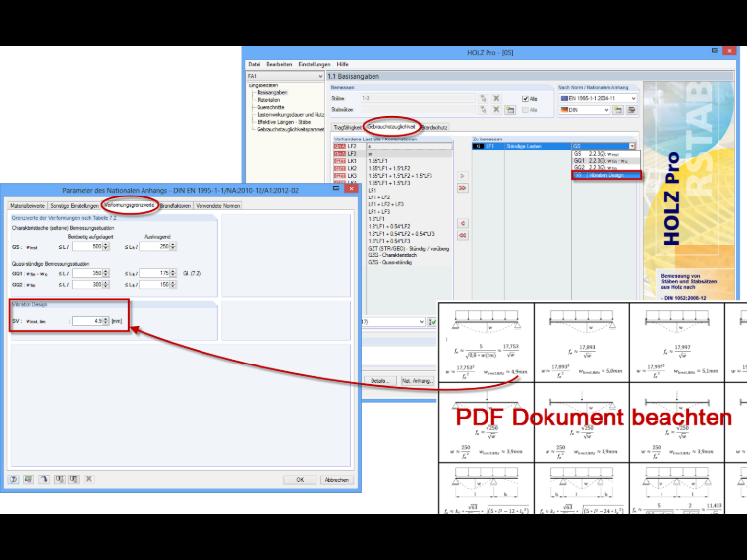This screenshot has height=560, width=747.
Task: Open the GS design situation dropdown for LF1
Action: pos(632,146)
